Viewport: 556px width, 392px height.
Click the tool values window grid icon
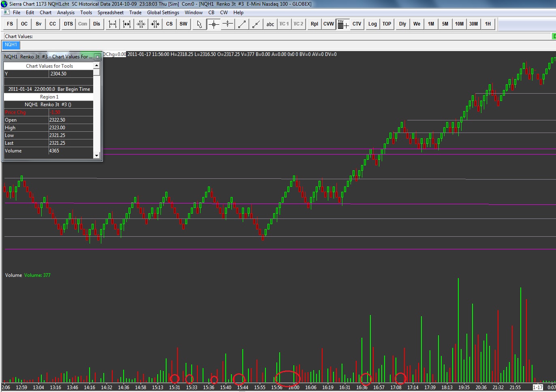pos(343,24)
